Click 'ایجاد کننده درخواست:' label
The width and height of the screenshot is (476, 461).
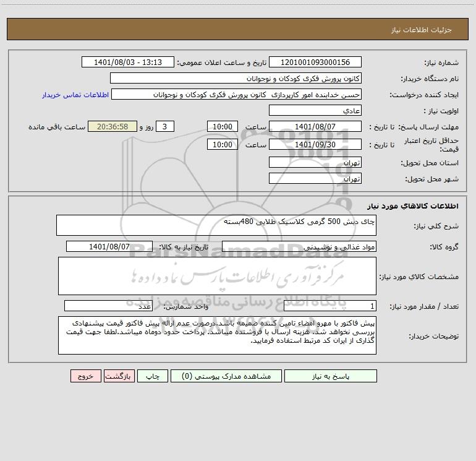[424, 95]
